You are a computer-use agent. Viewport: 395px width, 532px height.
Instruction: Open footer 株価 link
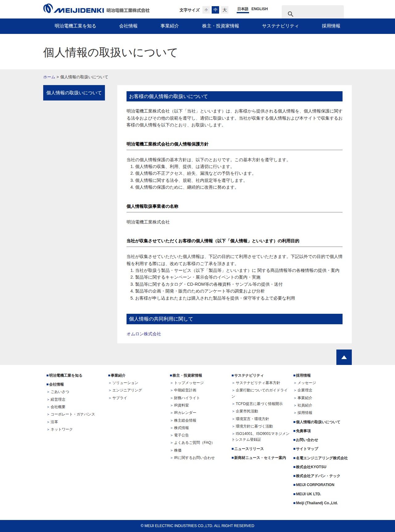tap(177, 450)
